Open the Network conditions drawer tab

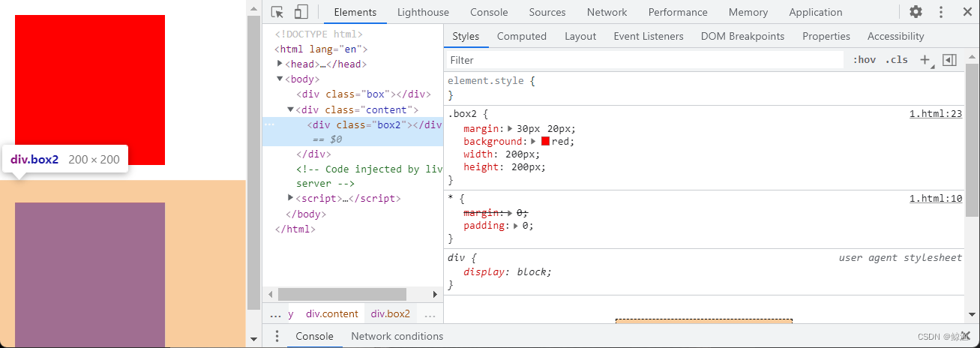click(x=397, y=336)
